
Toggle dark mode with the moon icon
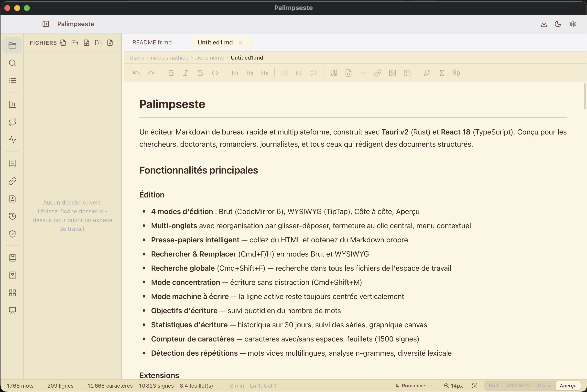click(558, 24)
